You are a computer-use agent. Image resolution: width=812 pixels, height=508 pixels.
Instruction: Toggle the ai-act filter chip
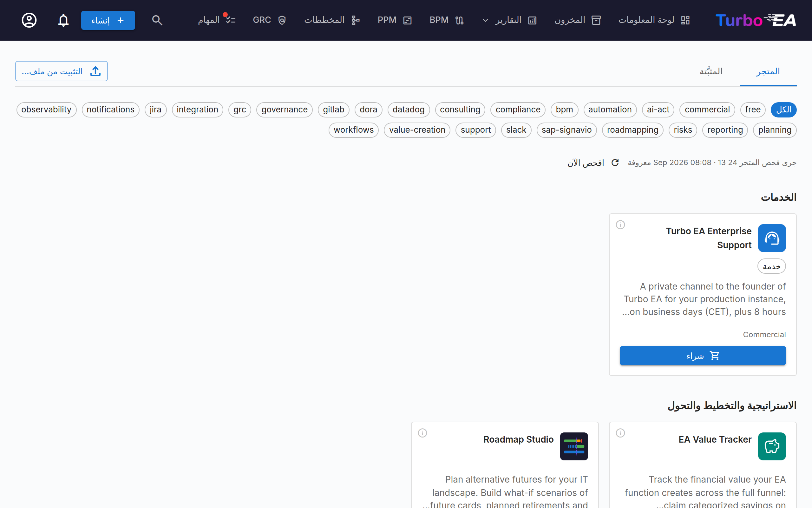658,110
